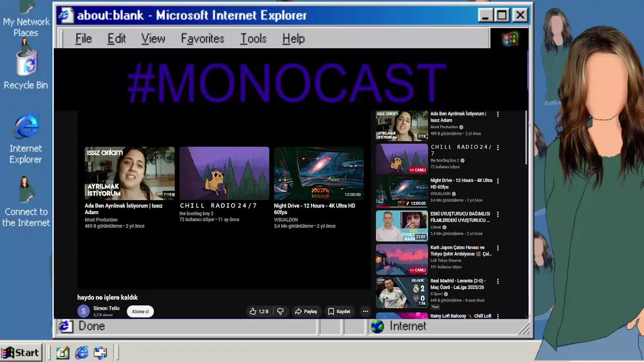Screen dimensions: 644x362
Task: Click the Windows flag throbber logo
Action: 510,38
